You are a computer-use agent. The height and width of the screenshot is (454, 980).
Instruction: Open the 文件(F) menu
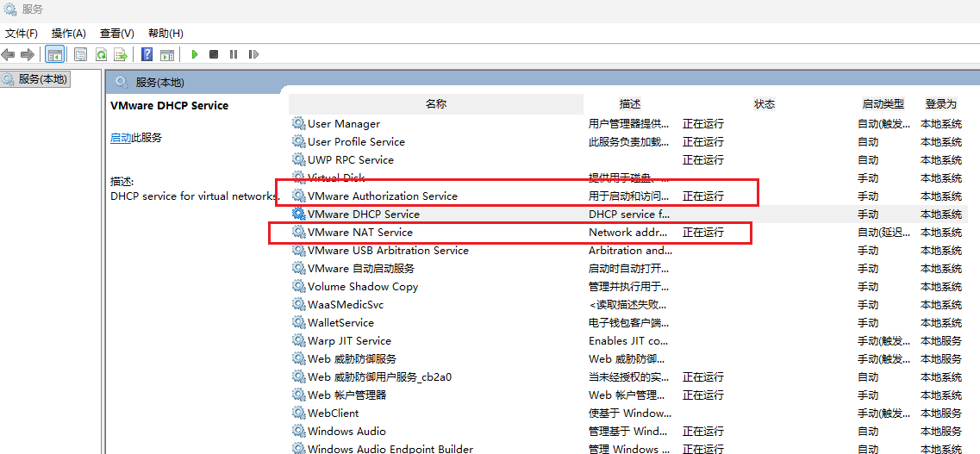click(x=22, y=33)
